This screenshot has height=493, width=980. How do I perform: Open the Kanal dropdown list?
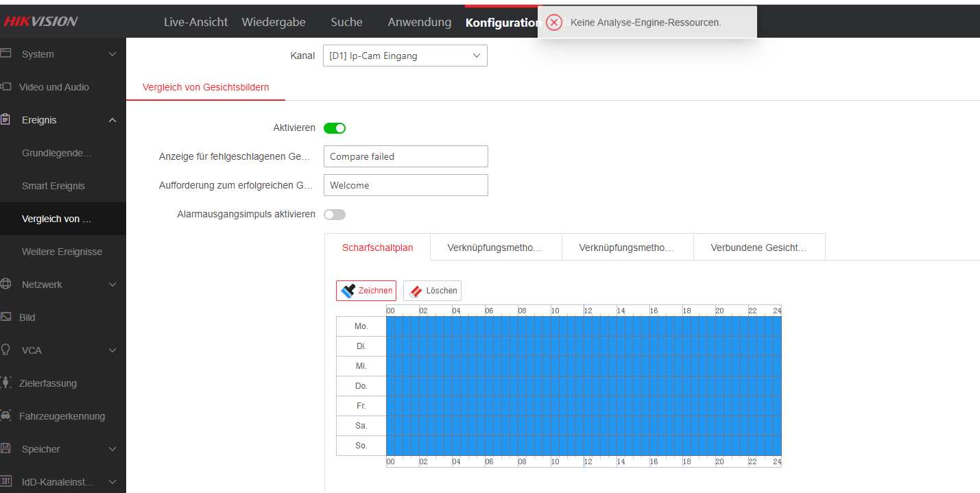point(405,56)
